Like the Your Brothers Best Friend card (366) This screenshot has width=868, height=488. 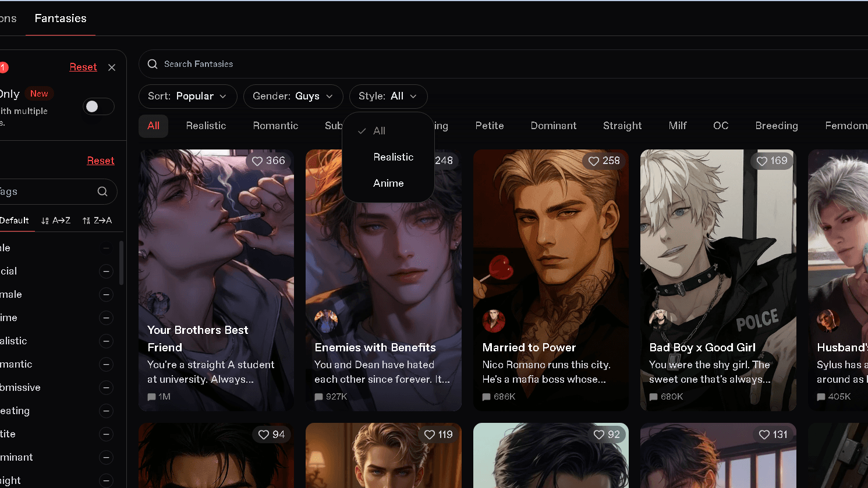257,161
